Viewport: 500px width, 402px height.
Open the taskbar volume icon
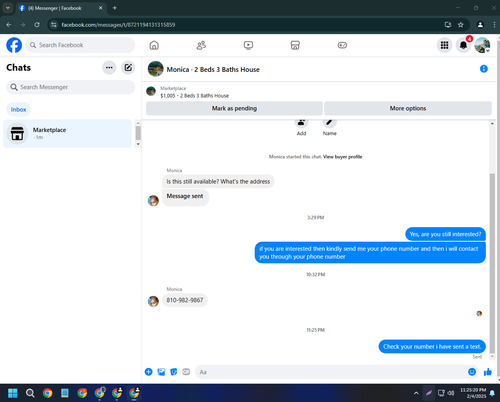(x=451, y=393)
